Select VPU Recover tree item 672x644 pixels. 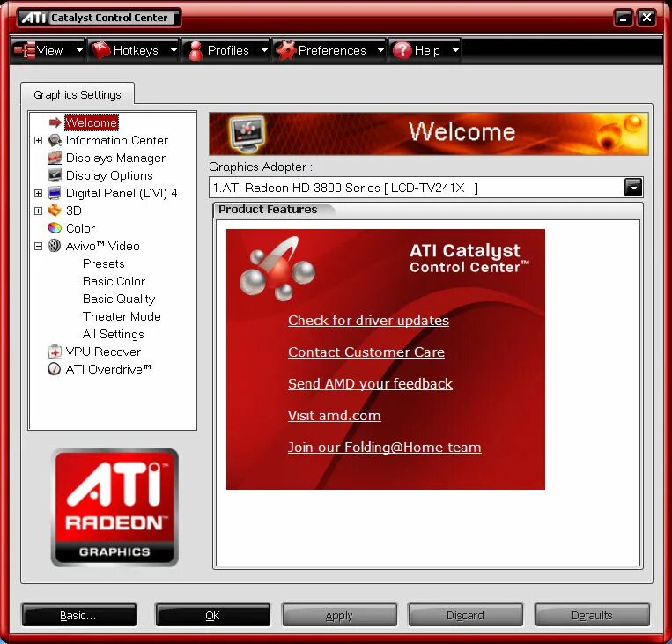pos(103,352)
